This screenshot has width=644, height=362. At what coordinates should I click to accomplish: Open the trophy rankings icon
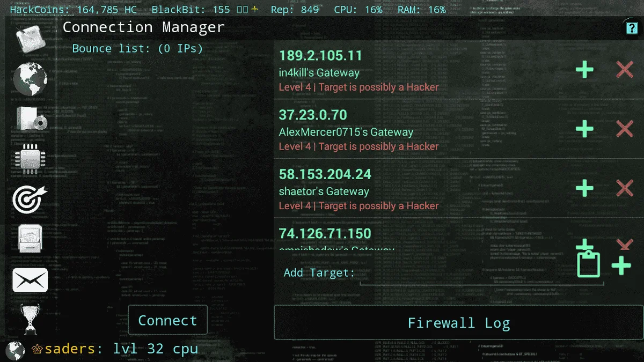pyautogui.click(x=30, y=319)
